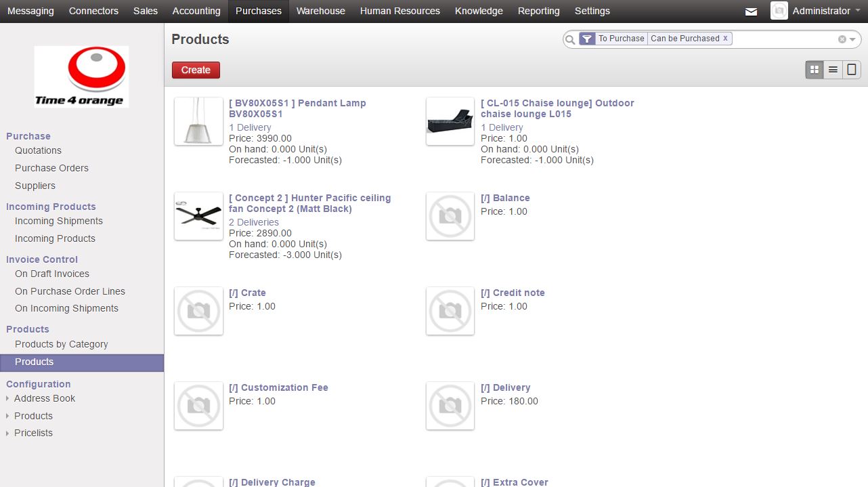The height and width of the screenshot is (487, 868).
Task: Open the Warehouse menu
Action: click(x=321, y=11)
